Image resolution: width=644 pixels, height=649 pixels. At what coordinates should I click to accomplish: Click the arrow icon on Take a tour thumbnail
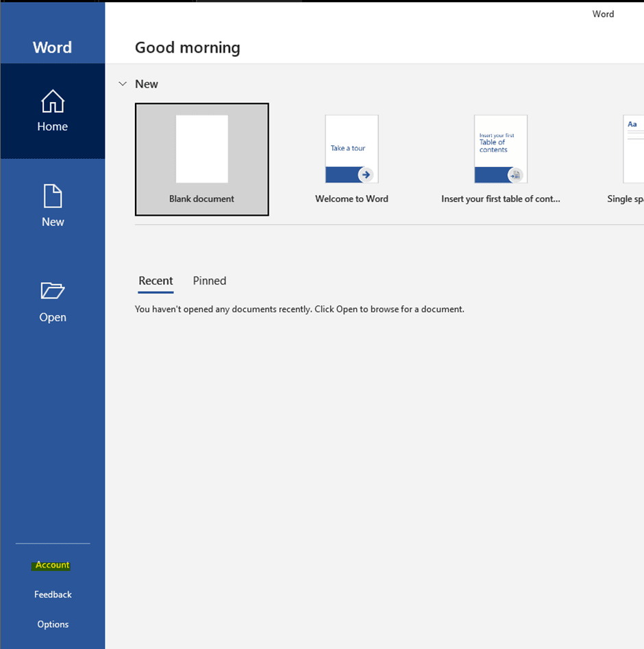(366, 175)
